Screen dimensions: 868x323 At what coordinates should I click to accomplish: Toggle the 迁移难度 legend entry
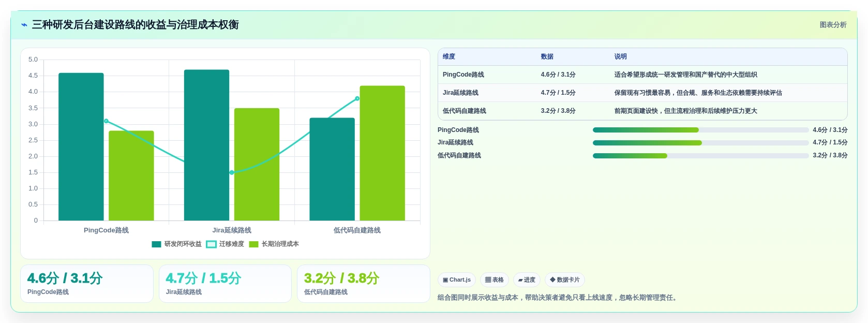(x=225, y=244)
